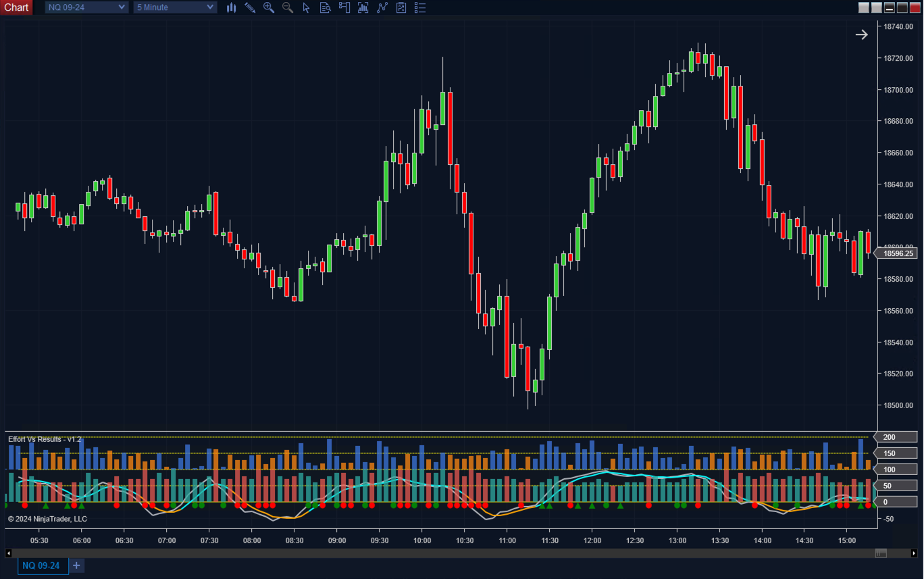Add a new tab with plus button
924x579 pixels.
76,565
